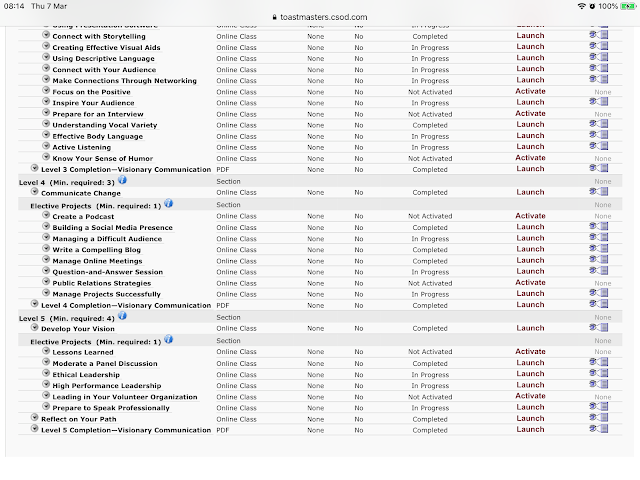The image size is (640, 480).
Task: Activate the Create a Podcast project
Action: (530, 216)
